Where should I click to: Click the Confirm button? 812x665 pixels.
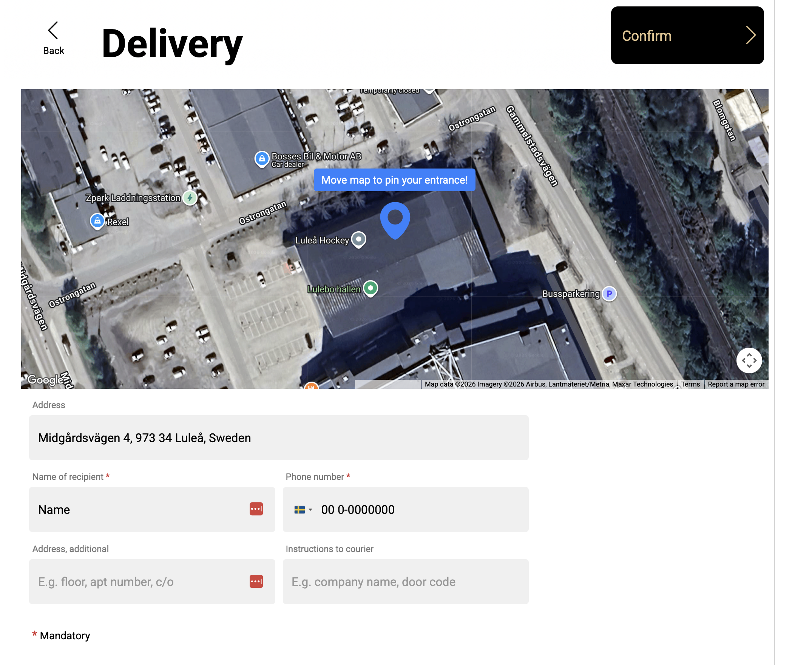(x=687, y=35)
